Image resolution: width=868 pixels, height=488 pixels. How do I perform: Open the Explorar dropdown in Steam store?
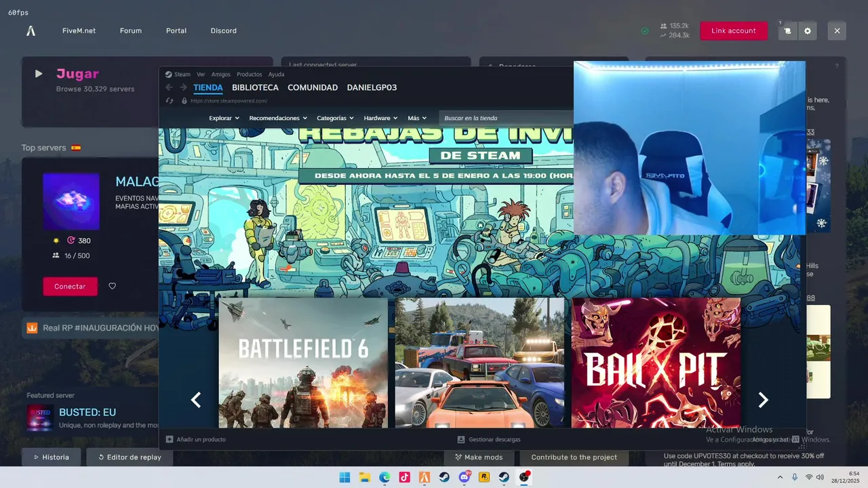coord(224,118)
